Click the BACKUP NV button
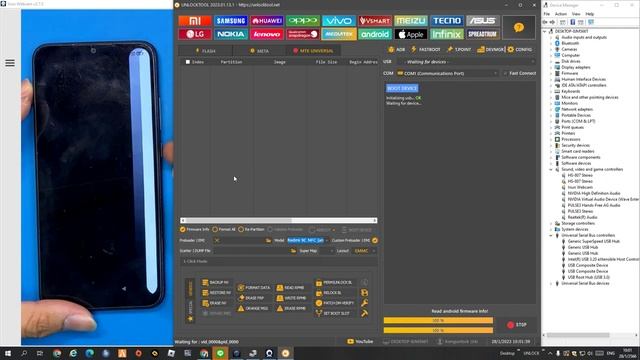640x360 pixels. pyautogui.click(x=216, y=282)
